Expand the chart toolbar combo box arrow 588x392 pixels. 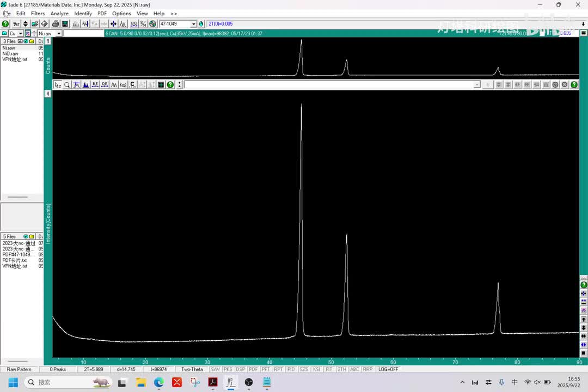click(477, 85)
